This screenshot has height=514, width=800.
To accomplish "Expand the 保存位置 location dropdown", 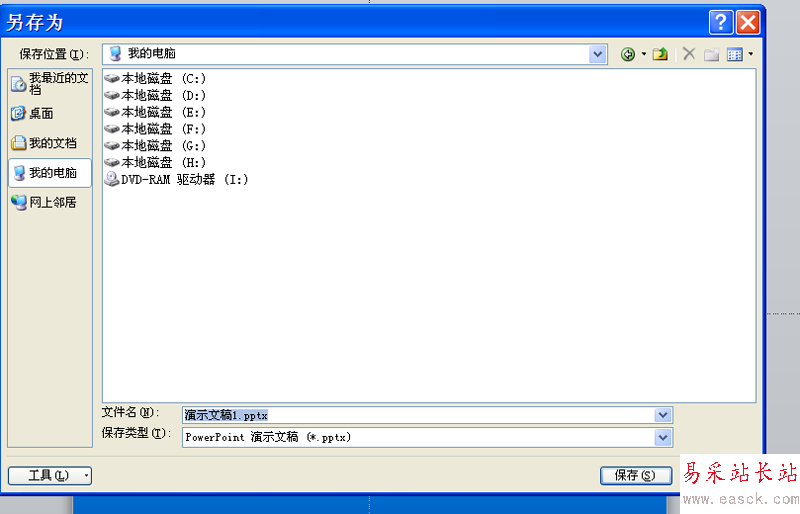I will 597,54.
